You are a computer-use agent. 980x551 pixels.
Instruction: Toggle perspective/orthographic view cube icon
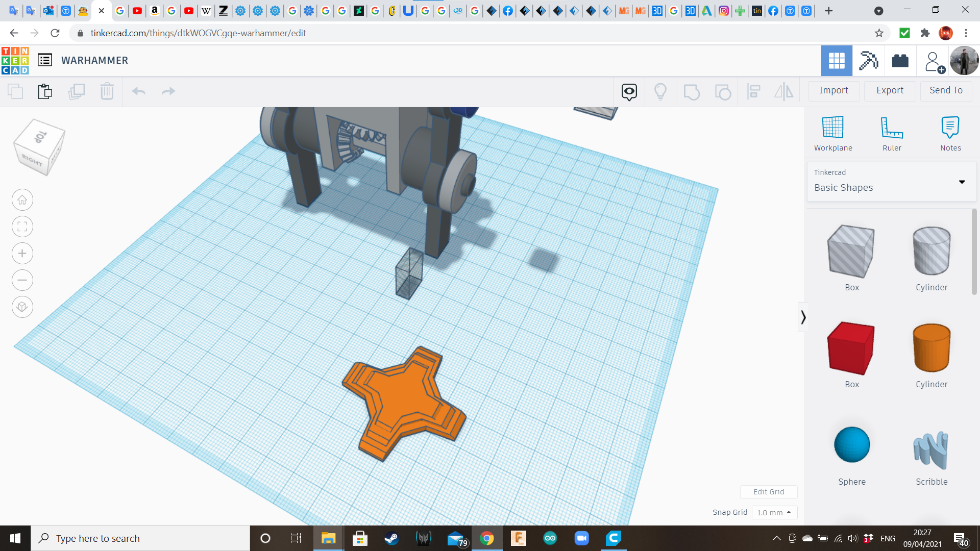22,307
